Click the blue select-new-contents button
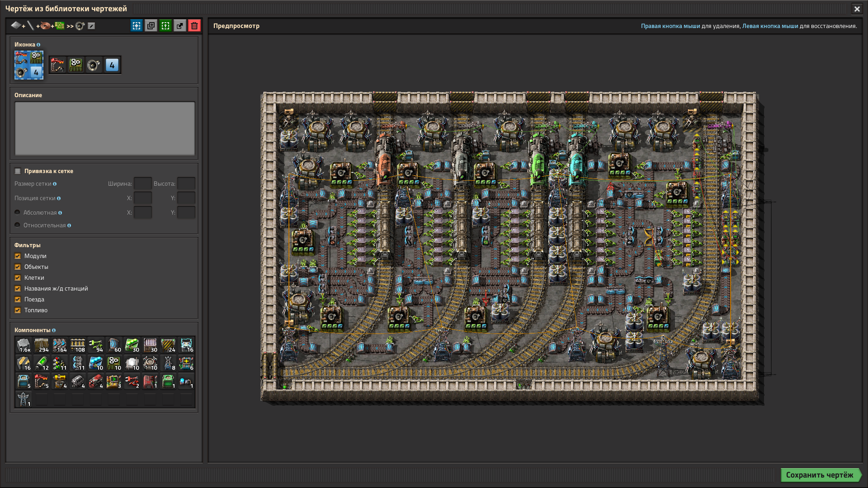Image resolution: width=868 pixels, height=488 pixels. point(137,26)
